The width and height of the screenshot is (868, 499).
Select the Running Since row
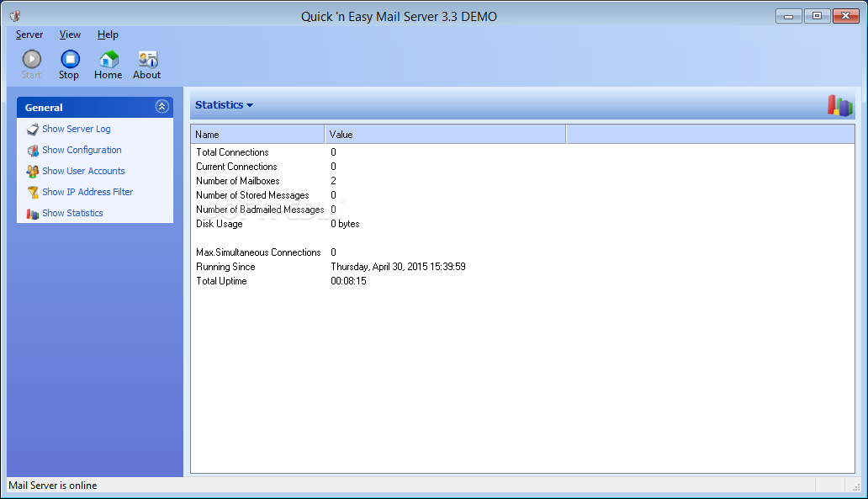point(522,267)
